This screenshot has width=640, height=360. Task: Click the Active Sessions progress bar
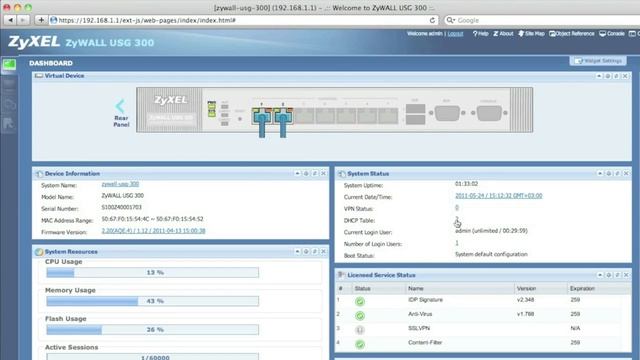152,357
